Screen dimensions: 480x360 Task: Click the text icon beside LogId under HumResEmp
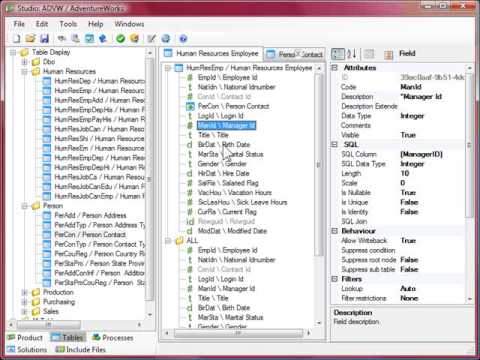(x=190, y=116)
